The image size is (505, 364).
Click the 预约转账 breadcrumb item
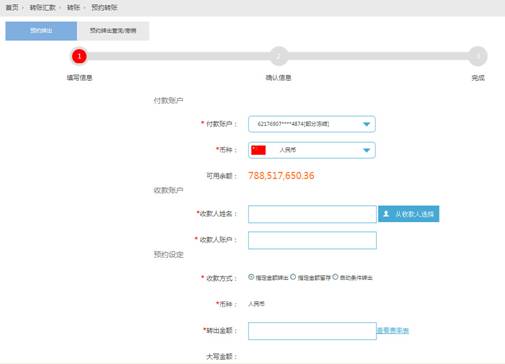coord(104,7)
